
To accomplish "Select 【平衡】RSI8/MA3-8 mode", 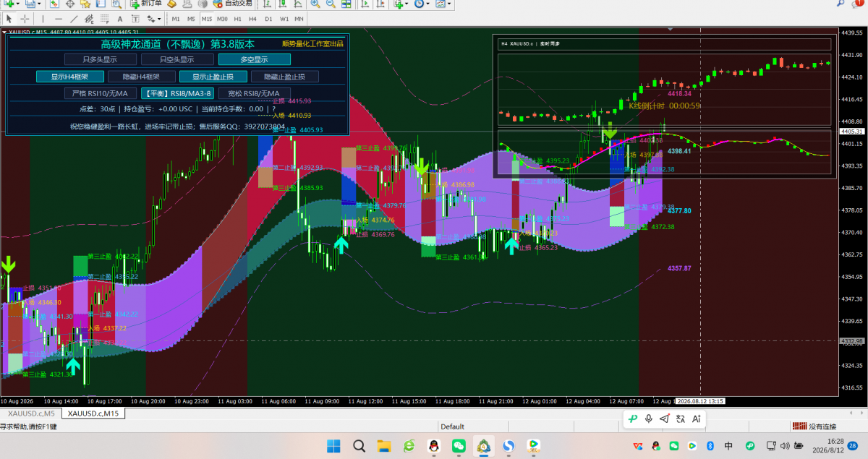I will pyautogui.click(x=177, y=93).
